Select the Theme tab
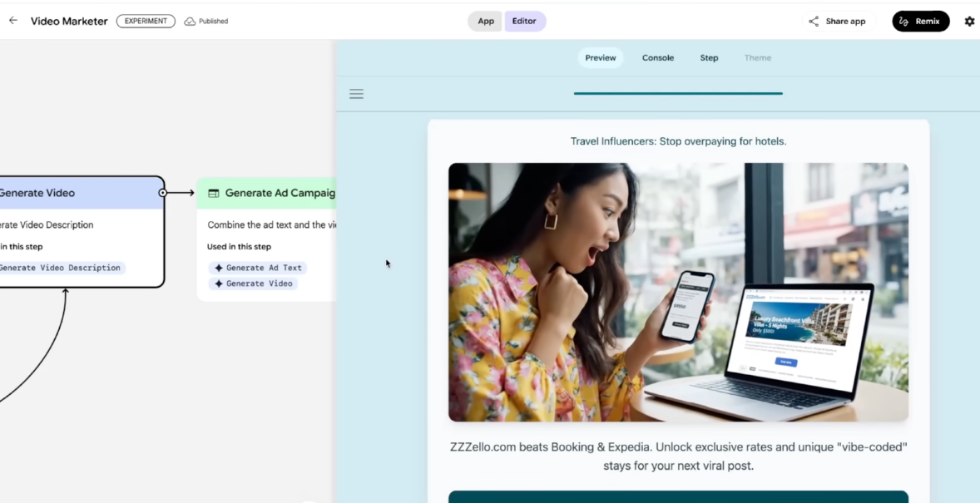The image size is (980, 503). (x=757, y=57)
